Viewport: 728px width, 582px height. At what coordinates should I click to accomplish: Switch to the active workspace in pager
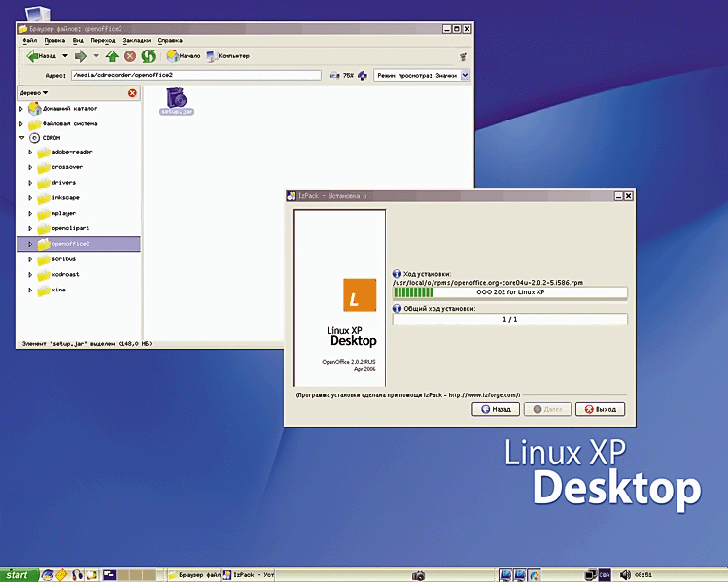[109, 575]
